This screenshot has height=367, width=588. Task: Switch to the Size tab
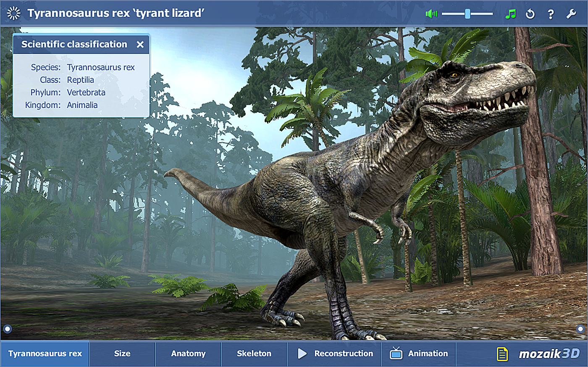click(x=122, y=354)
